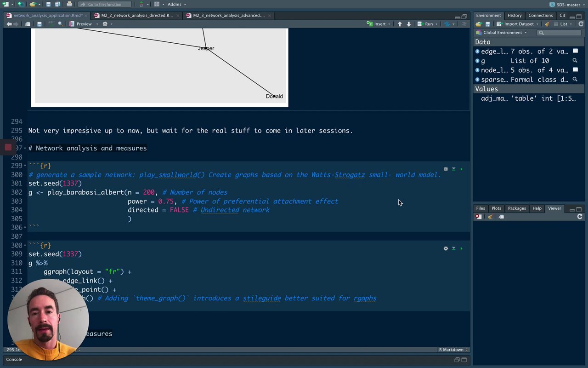
Task: Run spell check on document
Action: point(51,24)
